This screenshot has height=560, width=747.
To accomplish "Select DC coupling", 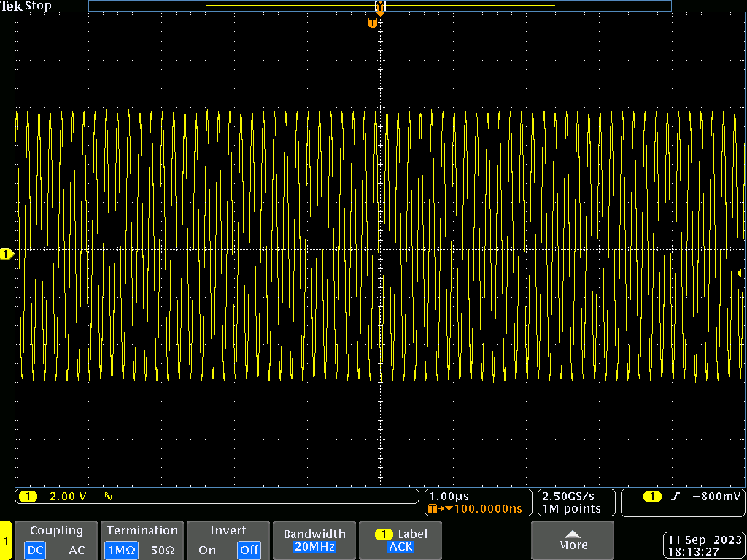I will click(35, 551).
